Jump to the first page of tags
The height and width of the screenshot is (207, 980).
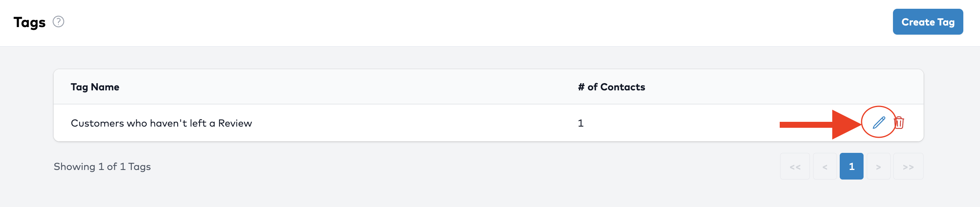tap(795, 166)
